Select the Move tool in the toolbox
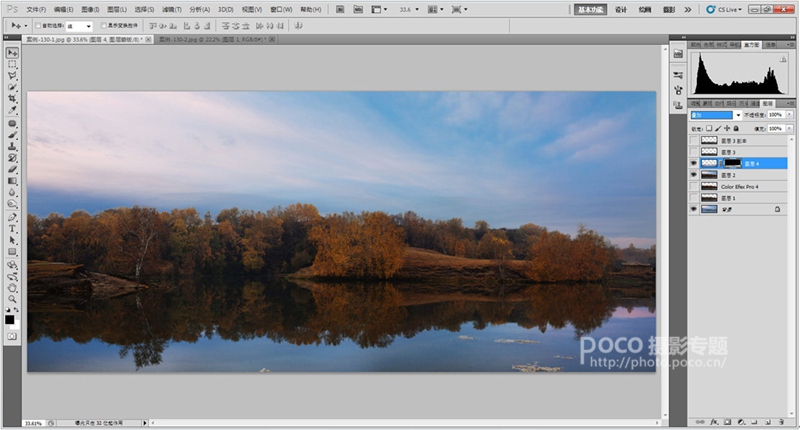Screen dimensions: 800x430 point(12,53)
